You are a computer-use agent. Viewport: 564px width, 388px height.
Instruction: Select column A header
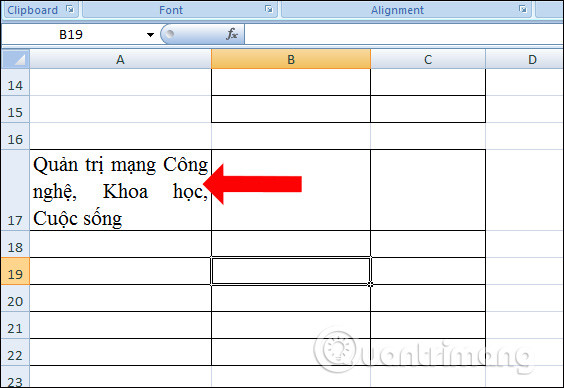[120, 59]
